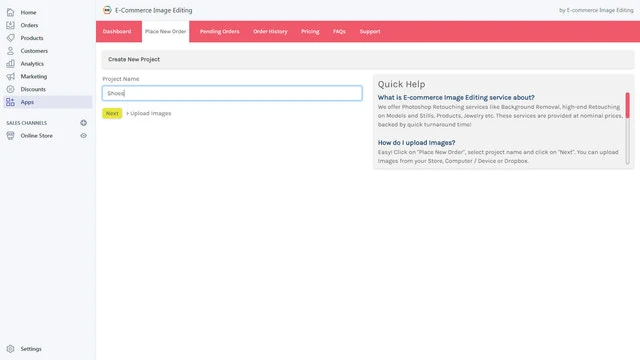Screen dimensions: 640x360
Task: Click the Apps grid icon
Action: [10, 102]
